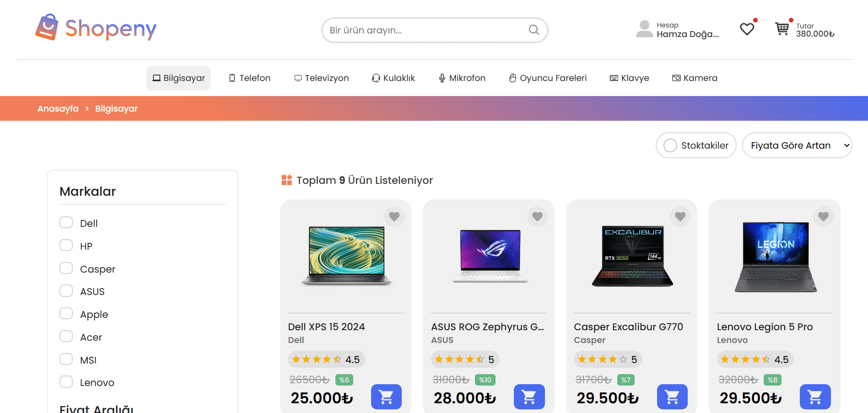Check the ASUS brand filter
The image size is (868, 413).
(66, 291)
